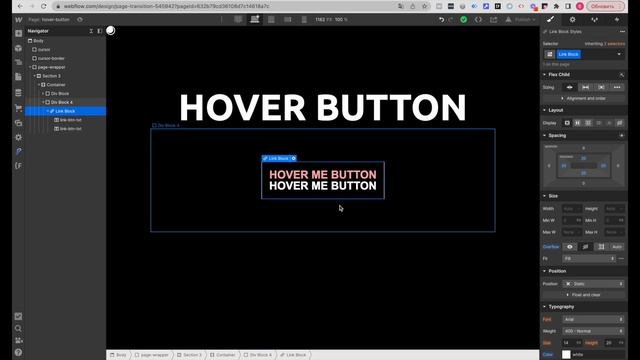Pin the Navigator panel icon
640x360 pixels.
coord(100,31)
